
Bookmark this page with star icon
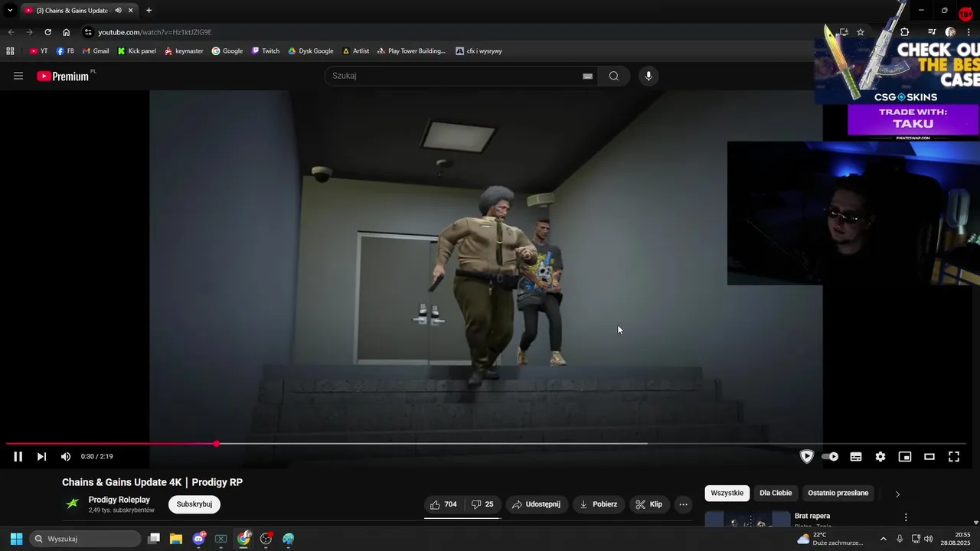coord(861,32)
